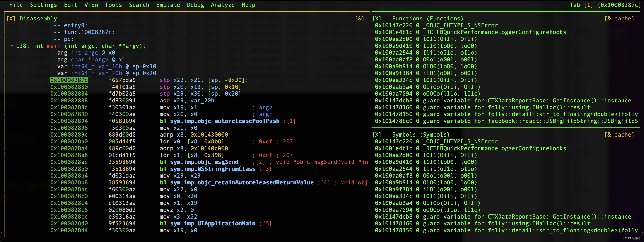The width and height of the screenshot is (644, 242).
Task: Click Symbols entry at 0x100aa7094
Action: [x=428, y=210]
